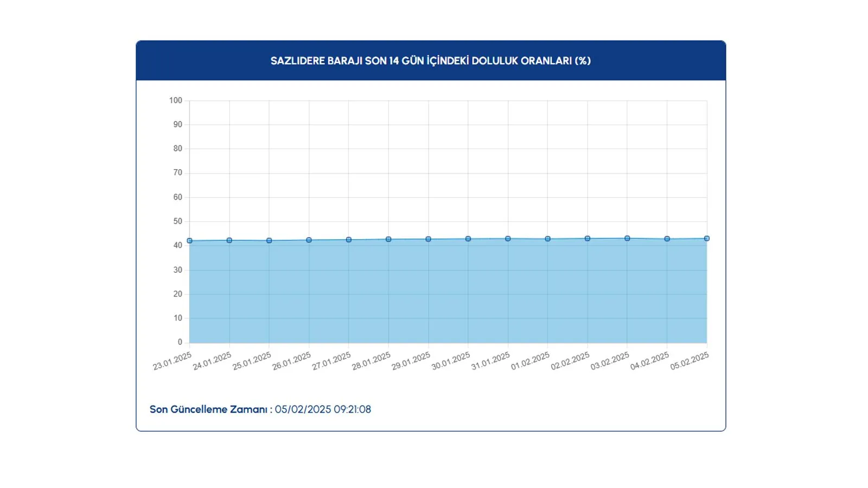This screenshot has height=488, width=868.
Task: Select the data marker on 26.01.2025
Action: click(x=309, y=240)
